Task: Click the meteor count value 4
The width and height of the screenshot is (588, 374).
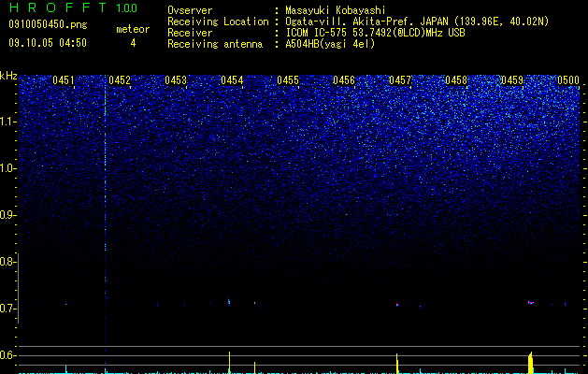Action: pyautogui.click(x=133, y=43)
